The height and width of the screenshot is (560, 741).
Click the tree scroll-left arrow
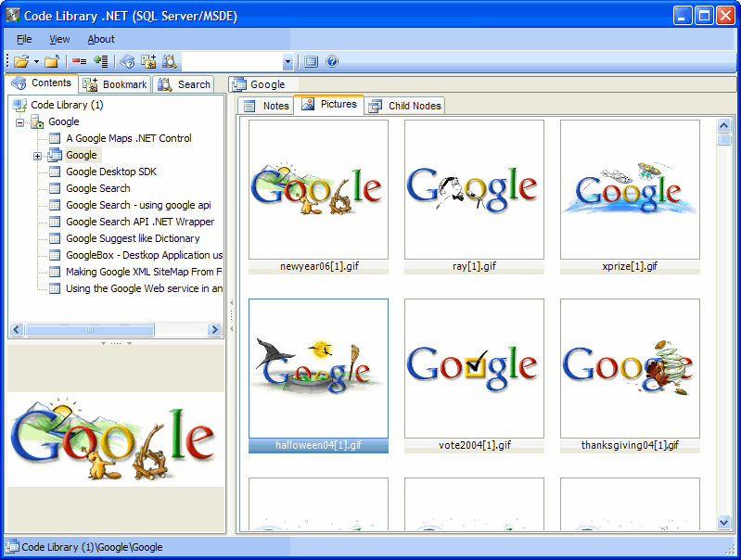[17, 329]
